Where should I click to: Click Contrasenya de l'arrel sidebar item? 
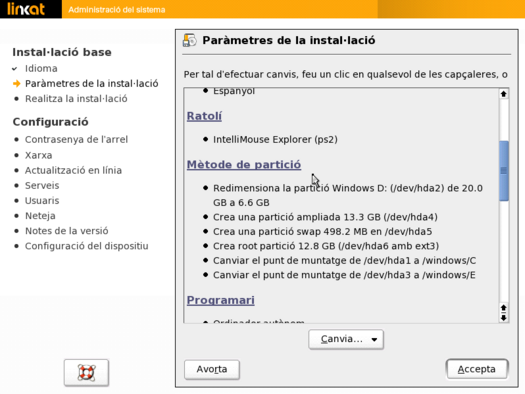point(76,140)
